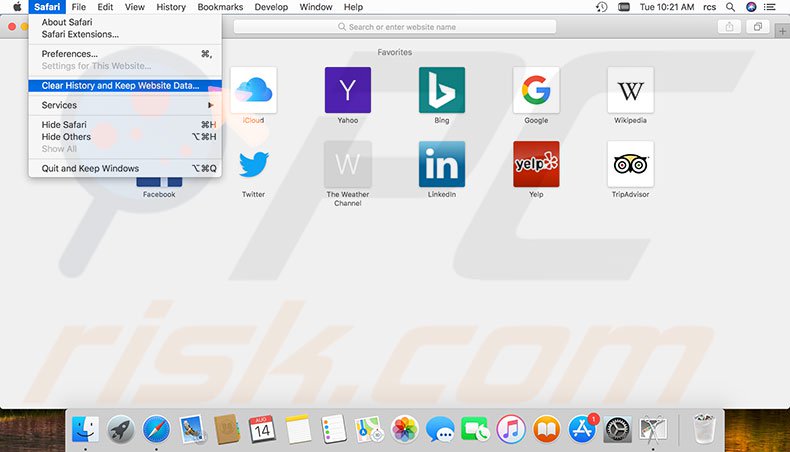Open App Store icon in Dock
The width and height of the screenshot is (790, 452).
pos(582,429)
